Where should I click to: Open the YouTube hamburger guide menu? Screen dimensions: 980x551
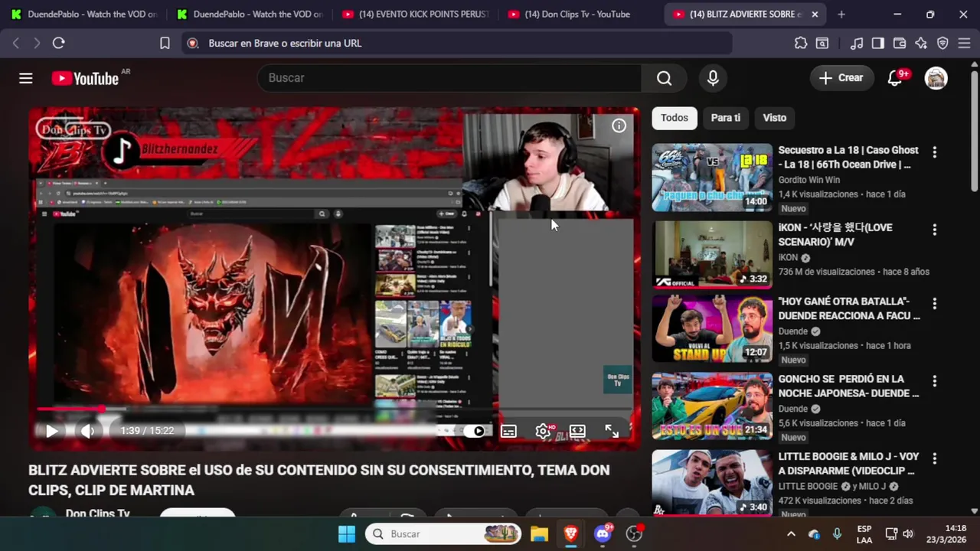[26, 78]
